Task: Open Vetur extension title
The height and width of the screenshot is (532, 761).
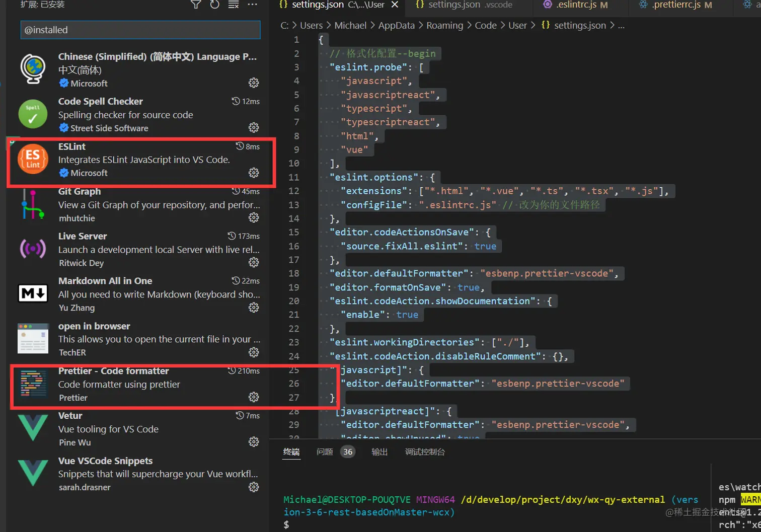Action: (70, 416)
